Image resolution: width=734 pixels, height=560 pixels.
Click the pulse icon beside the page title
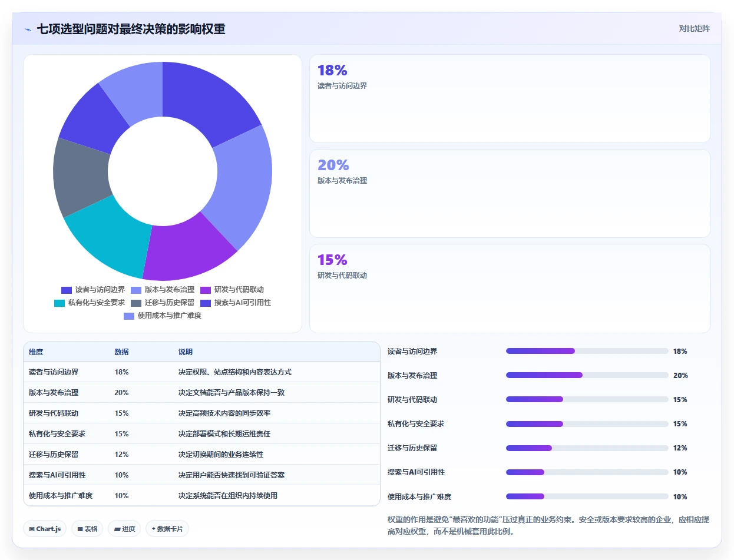[28, 29]
